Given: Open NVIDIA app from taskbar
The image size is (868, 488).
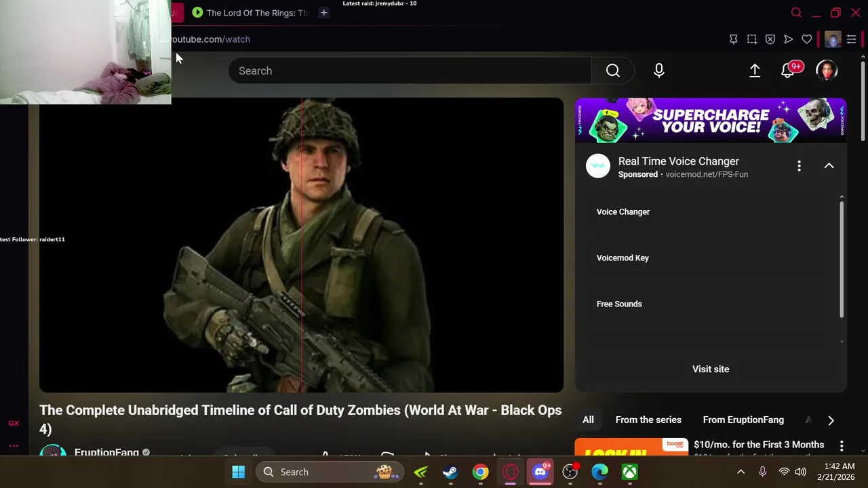Looking at the screenshot, I should click(x=420, y=472).
